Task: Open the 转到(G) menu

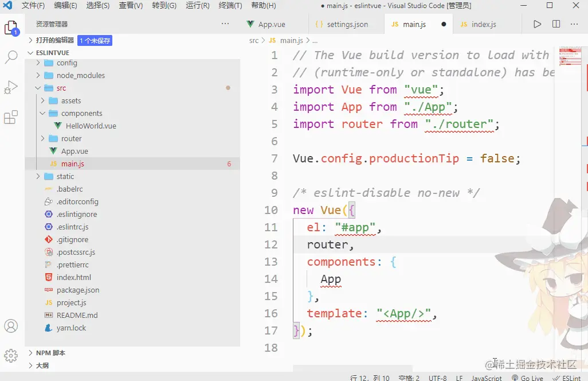Action: [164, 5]
